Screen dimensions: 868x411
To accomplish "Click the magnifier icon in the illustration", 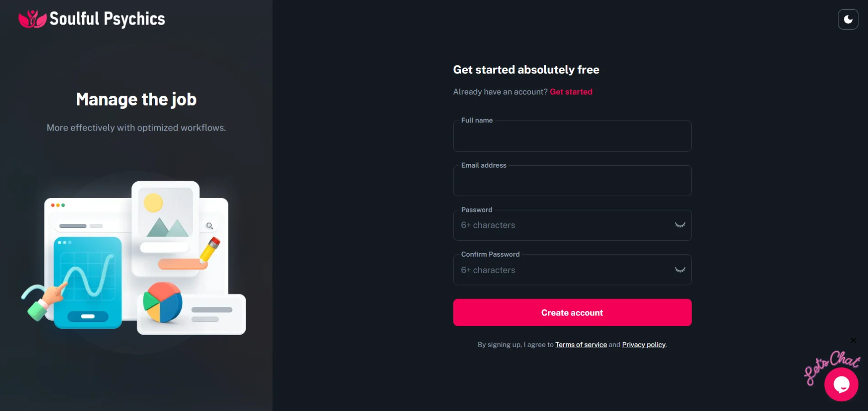I will click(210, 226).
